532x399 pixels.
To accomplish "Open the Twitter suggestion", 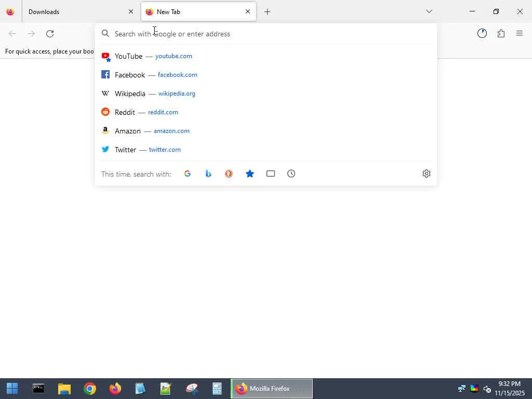I will [x=265, y=150].
